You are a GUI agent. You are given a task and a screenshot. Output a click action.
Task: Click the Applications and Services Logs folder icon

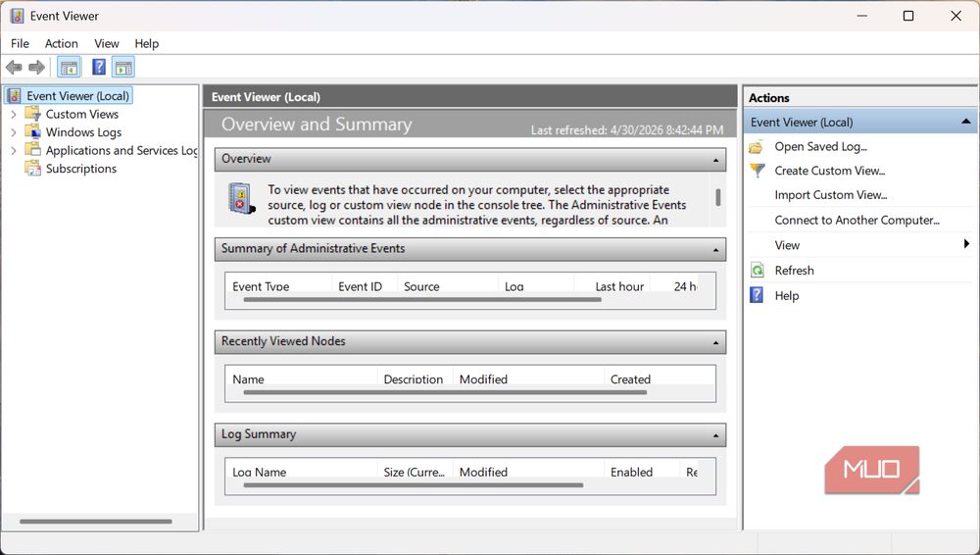[32, 150]
